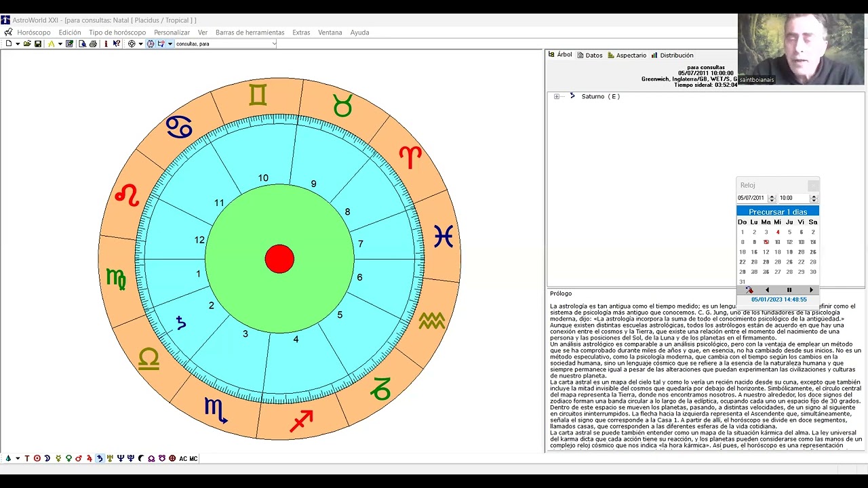Open the Ventana menu
The width and height of the screenshot is (868, 488).
click(330, 33)
